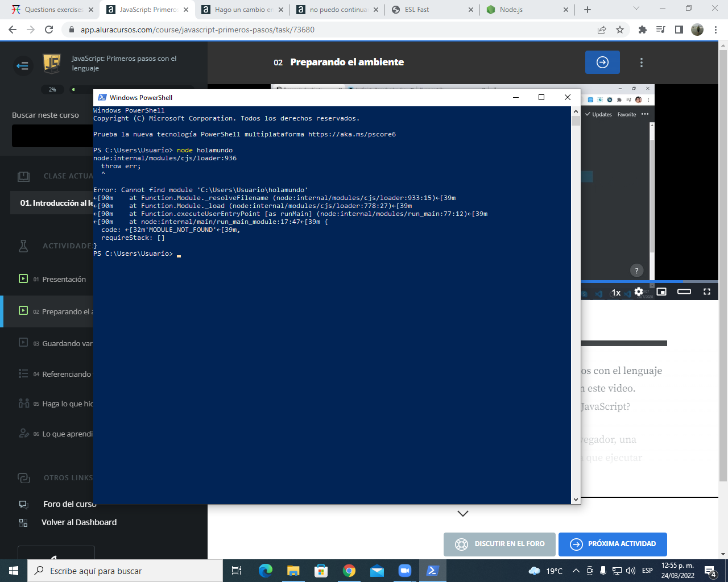Click the course search input field
Image resolution: width=728 pixels, height=582 pixels.
click(x=52, y=136)
